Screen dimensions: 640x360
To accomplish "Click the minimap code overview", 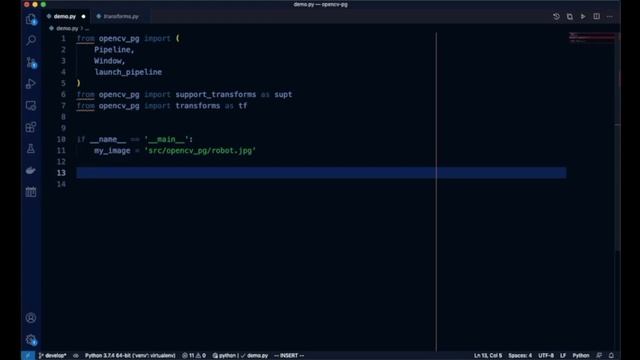I will (592, 38).
